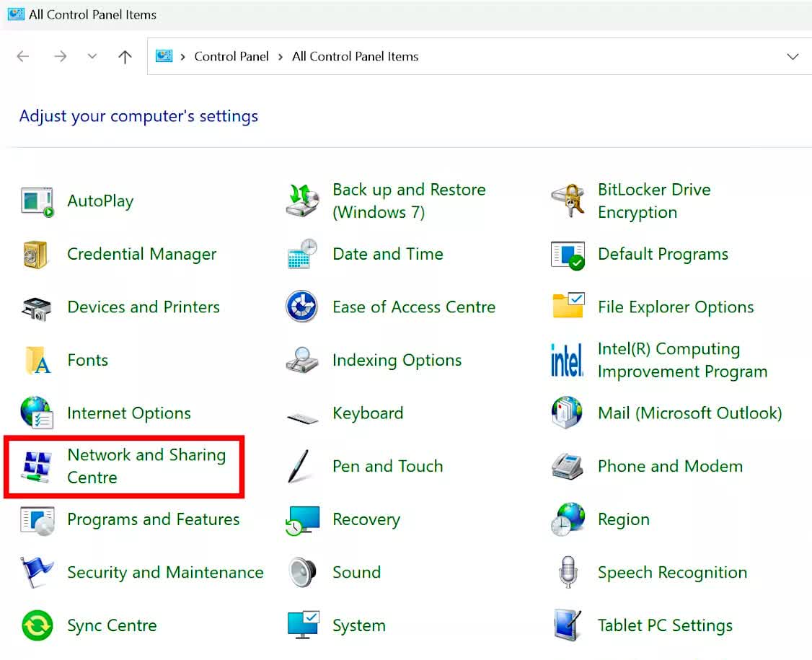Click the Back navigation arrow
Viewport: 812px width, 660px height.
pyautogui.click(x=23, y=56)
